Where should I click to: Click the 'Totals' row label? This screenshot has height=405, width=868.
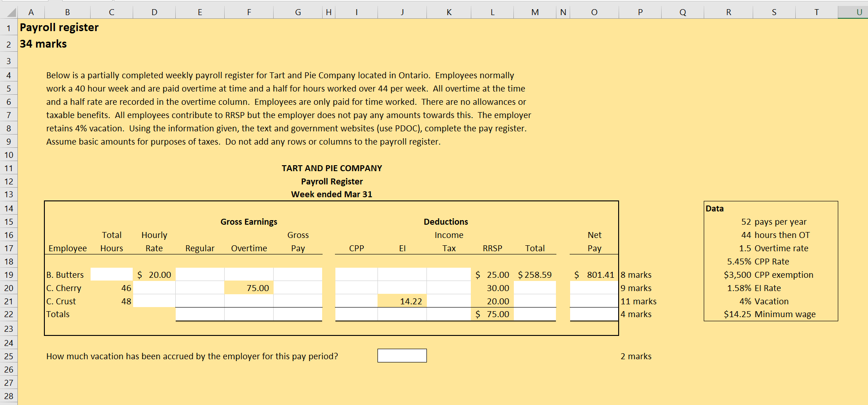pos(58,314)
